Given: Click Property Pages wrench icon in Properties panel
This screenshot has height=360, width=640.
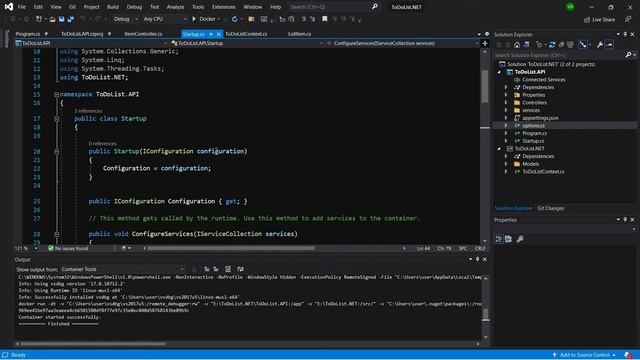Looking at the screenshot, I should pos(520,239).
